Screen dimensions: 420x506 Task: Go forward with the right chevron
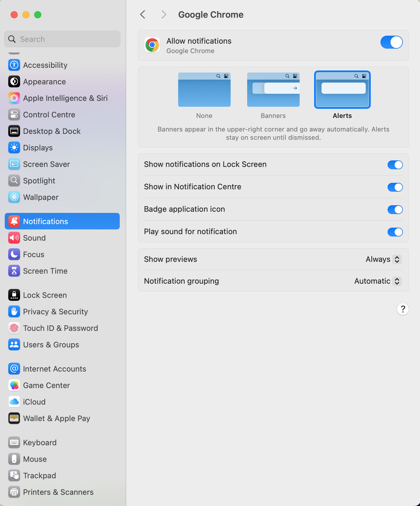pyautogui.click(x=164, y=14)
